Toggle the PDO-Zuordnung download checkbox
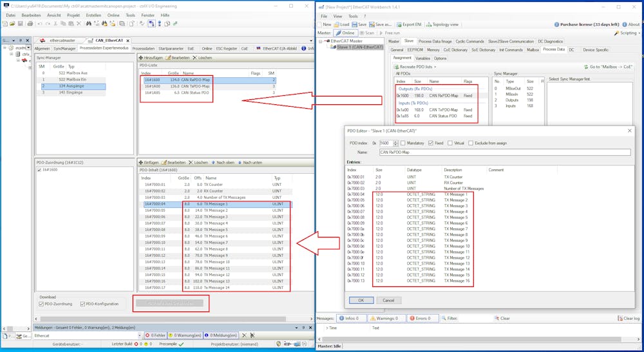 (x=43, y=303)
